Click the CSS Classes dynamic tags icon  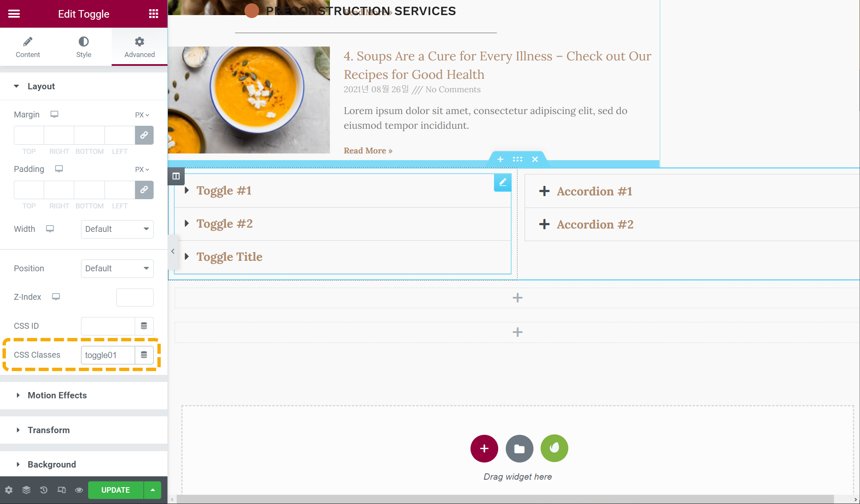(144, 355)
